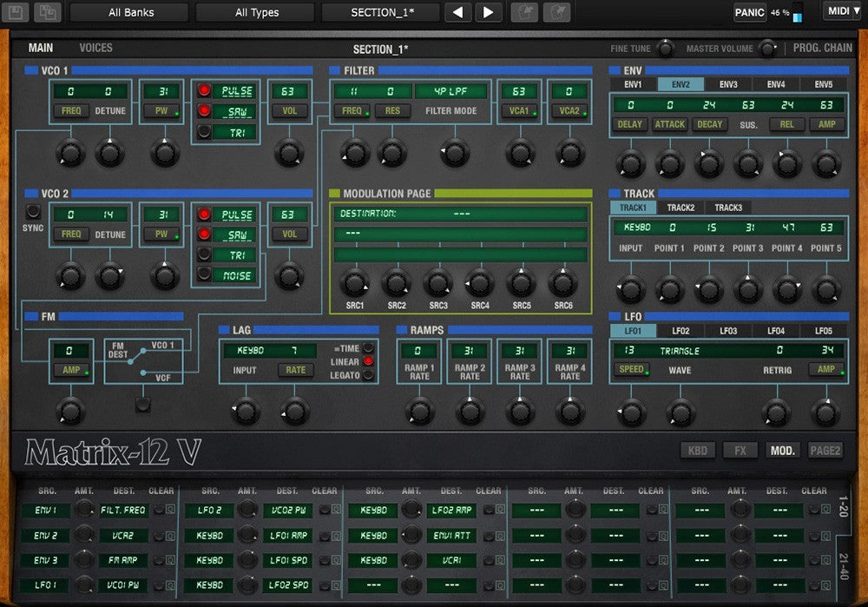The image size is (868, 607).
Task: Click the magnifier icon in LFO 2 row
Action: [335, 509]
